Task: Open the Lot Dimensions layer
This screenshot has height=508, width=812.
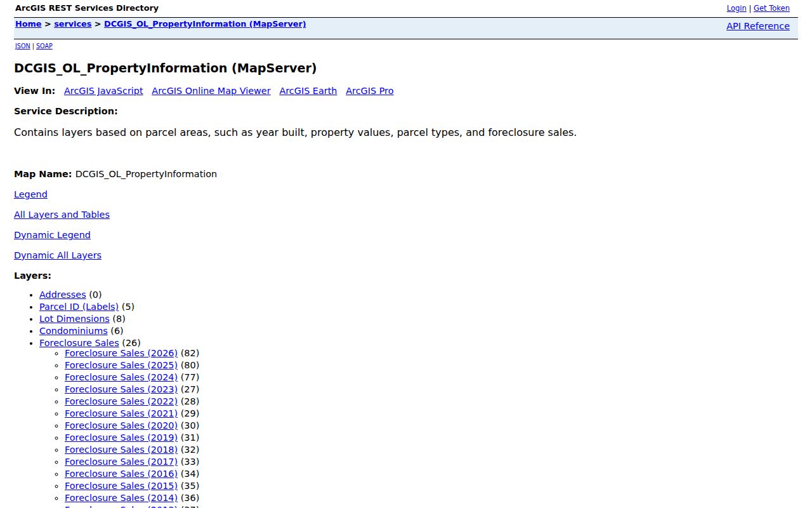Action: pos(74,319)
